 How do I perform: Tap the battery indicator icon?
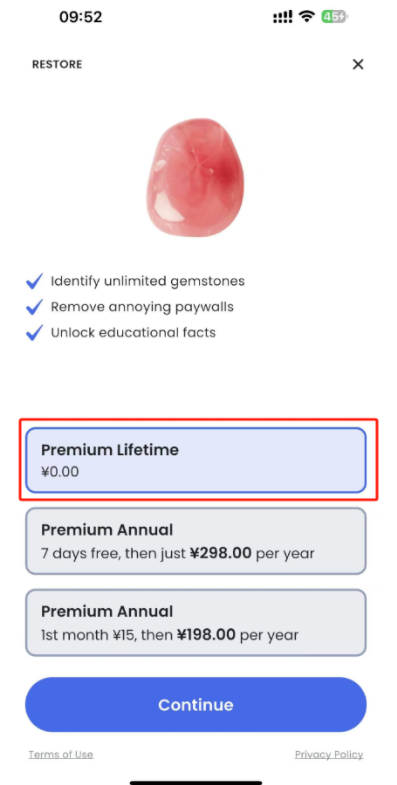[334, 17]
